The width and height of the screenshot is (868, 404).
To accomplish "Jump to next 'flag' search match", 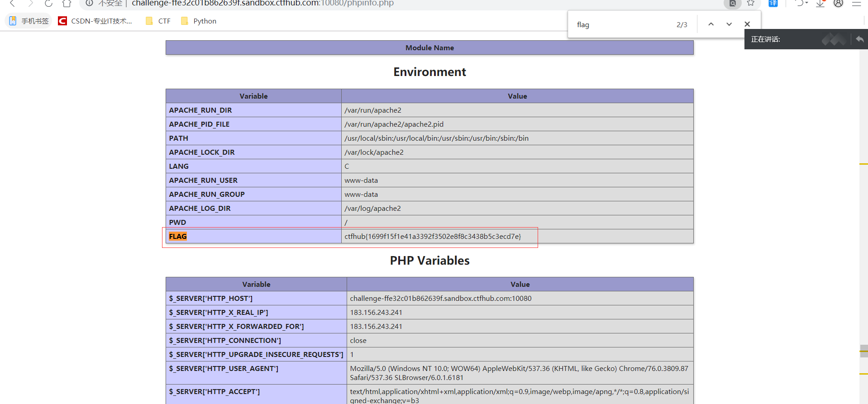I will click(729, 24).
